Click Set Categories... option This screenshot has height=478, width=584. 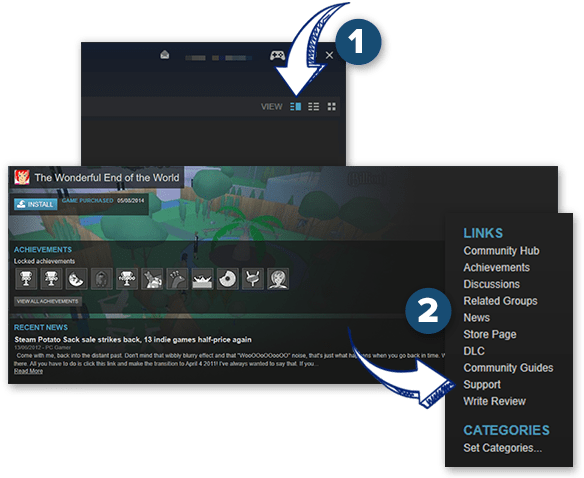point(502,448)
